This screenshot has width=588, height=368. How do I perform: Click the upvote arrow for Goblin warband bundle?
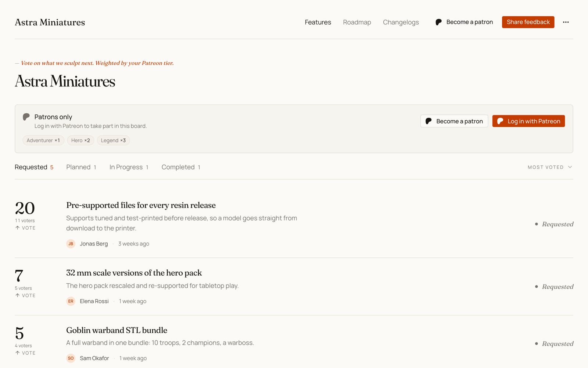point(17,353)
